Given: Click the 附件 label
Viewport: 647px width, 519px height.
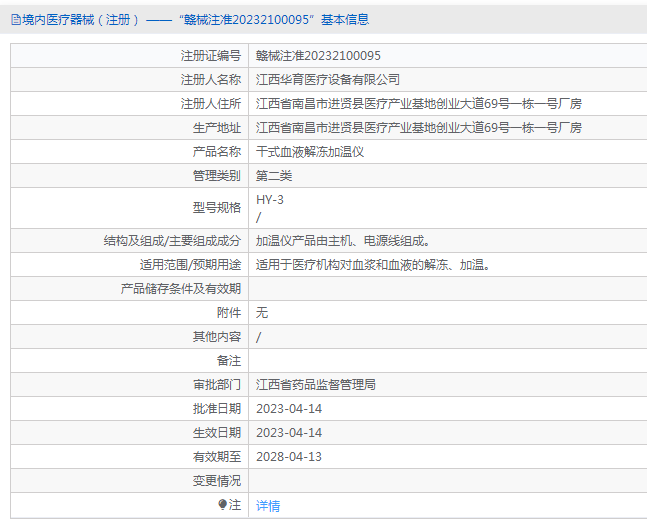Looking at the screenshot, I should click(229, 312).
